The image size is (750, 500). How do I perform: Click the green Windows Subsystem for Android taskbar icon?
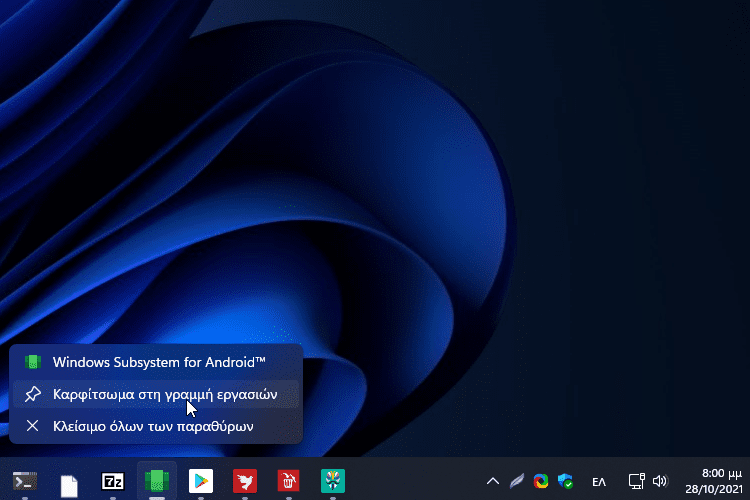point(156,481)
